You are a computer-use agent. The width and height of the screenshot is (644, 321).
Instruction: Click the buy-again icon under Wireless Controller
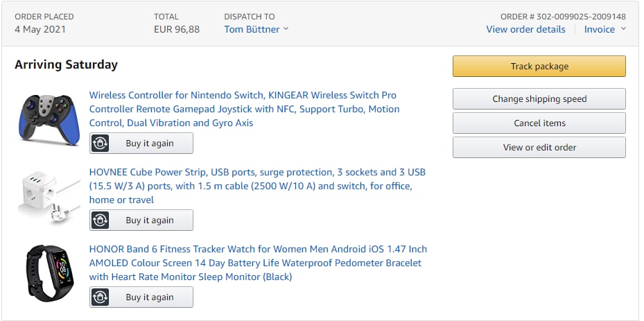coord(101,144)
